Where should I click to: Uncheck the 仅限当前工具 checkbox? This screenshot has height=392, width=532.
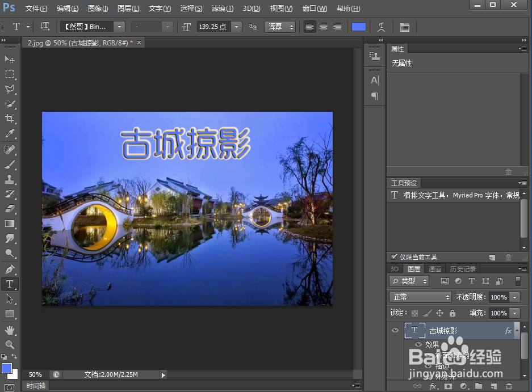[394, 257]
